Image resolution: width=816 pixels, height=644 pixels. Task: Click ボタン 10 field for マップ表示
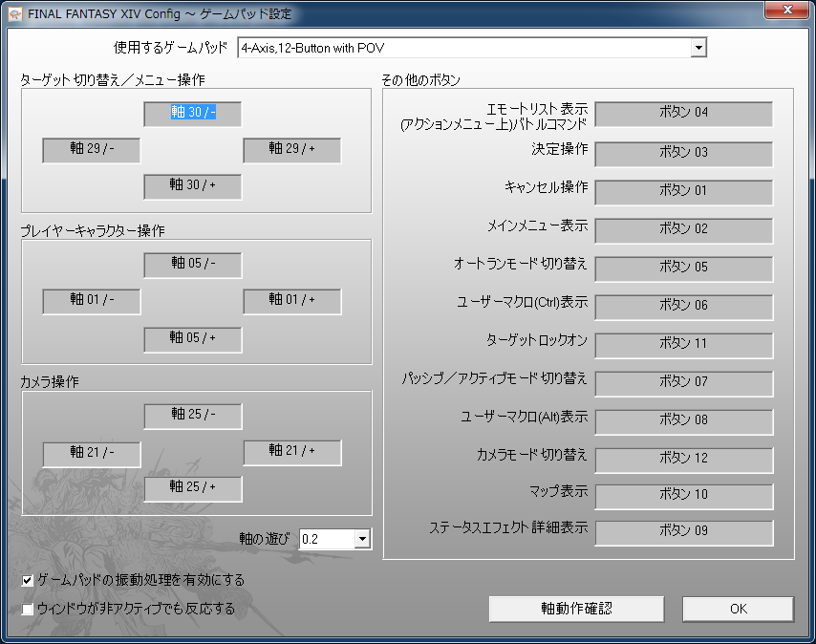[x=684, y=496]
